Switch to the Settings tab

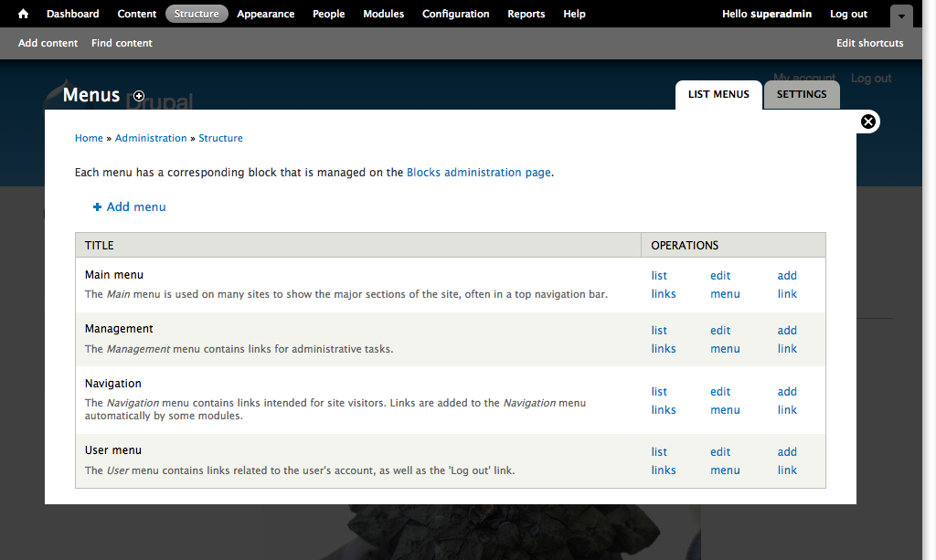(802, 94)
